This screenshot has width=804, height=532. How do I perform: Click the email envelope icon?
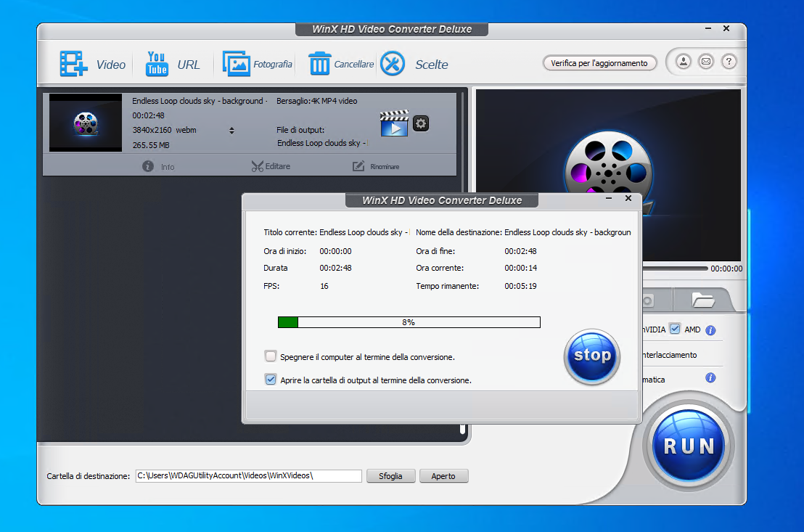[706, 62]
